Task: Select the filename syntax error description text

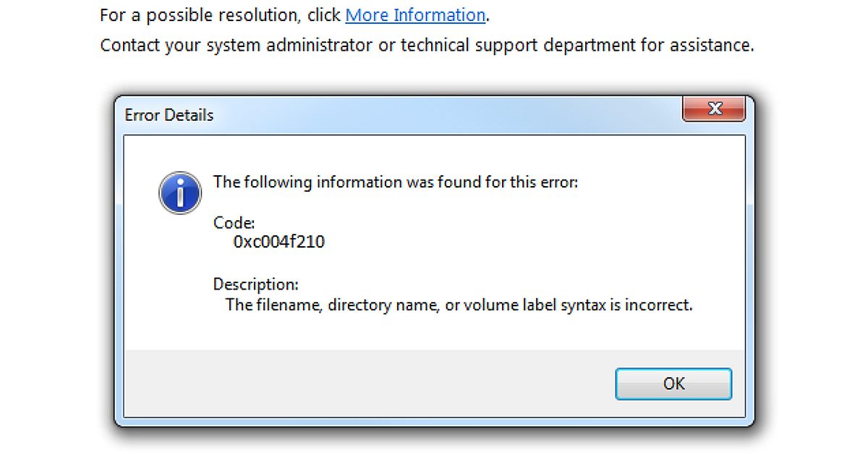Action: tap(459, 305)
